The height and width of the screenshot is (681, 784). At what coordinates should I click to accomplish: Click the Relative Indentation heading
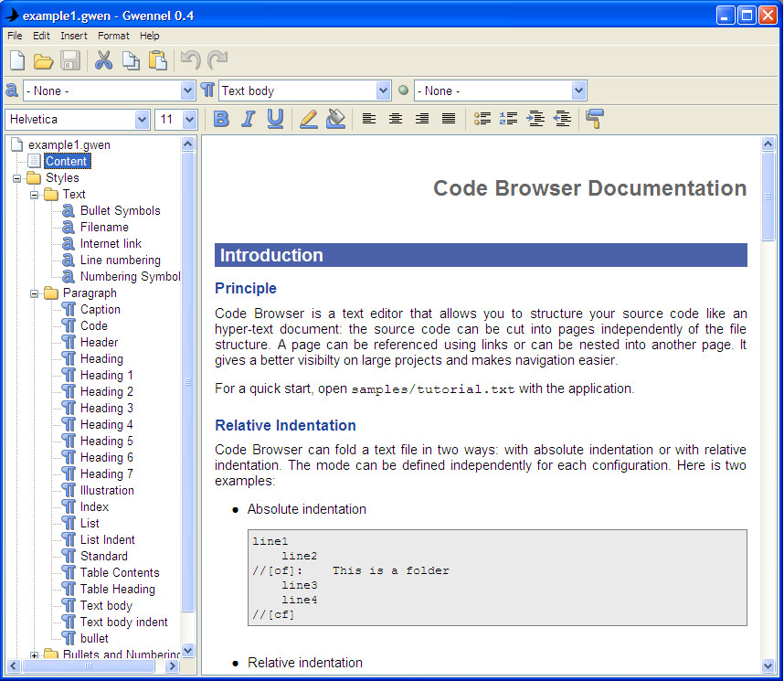pos(285,425)
